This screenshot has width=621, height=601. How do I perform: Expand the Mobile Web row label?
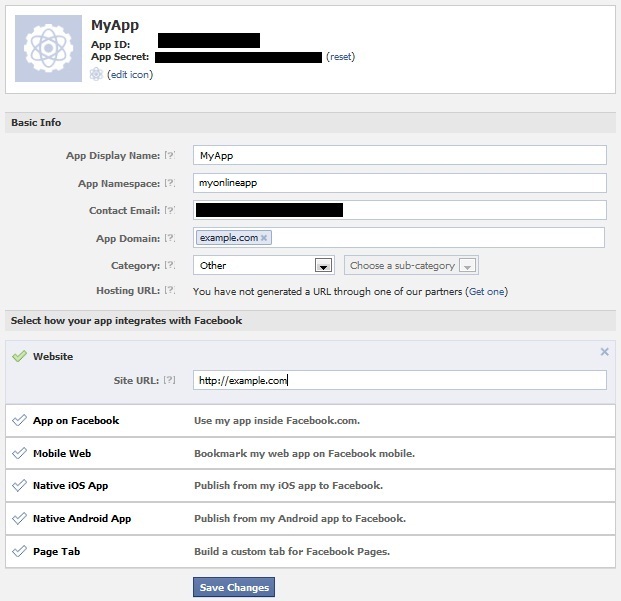pos(62,453)
